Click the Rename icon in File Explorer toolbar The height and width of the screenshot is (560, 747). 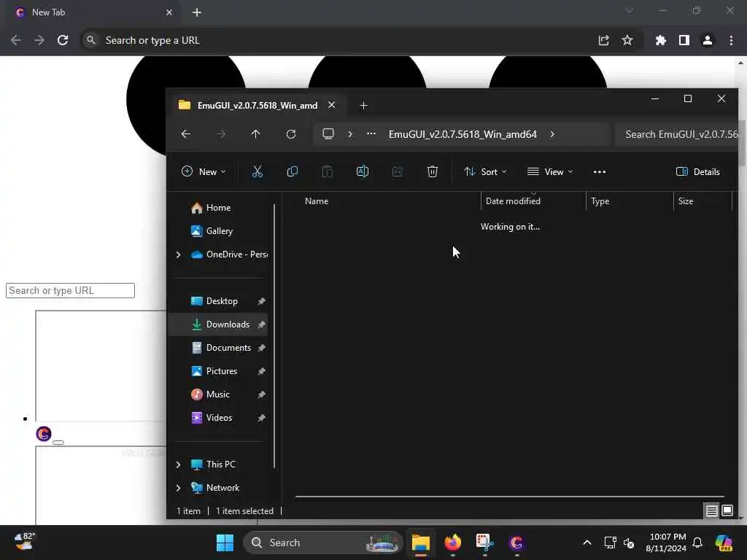coord(363,172)
